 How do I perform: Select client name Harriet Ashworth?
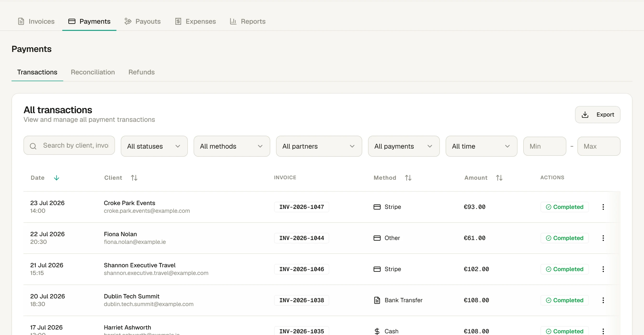click(x=127, y=327)
